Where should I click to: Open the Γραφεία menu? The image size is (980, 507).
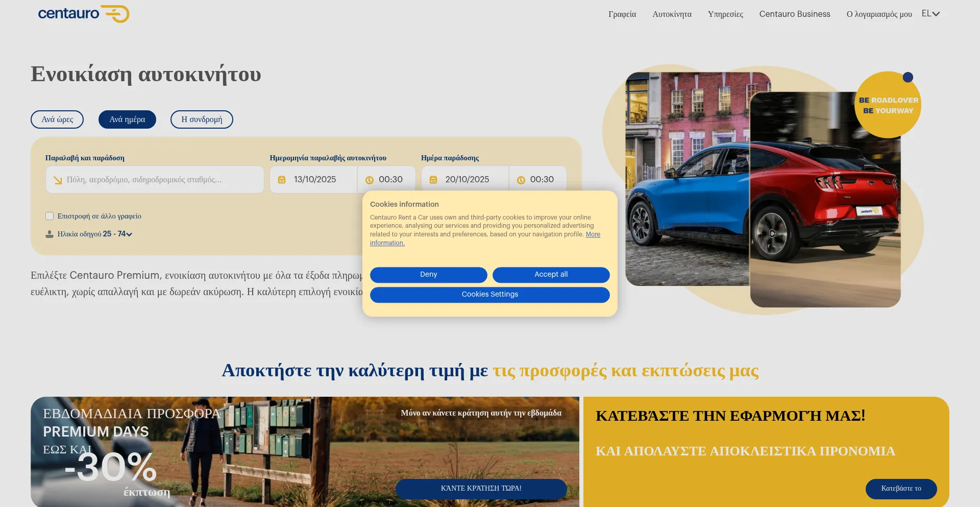click(x=622, y=14)
